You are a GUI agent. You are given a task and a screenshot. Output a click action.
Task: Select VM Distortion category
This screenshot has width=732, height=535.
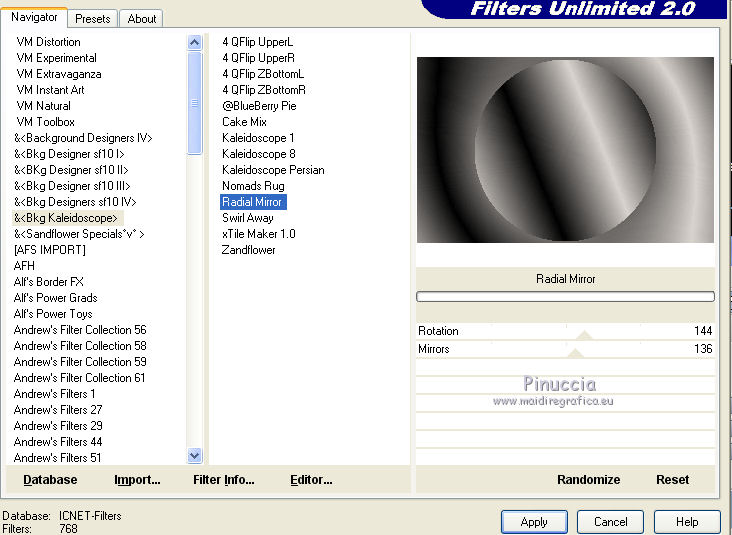point(49,42)
